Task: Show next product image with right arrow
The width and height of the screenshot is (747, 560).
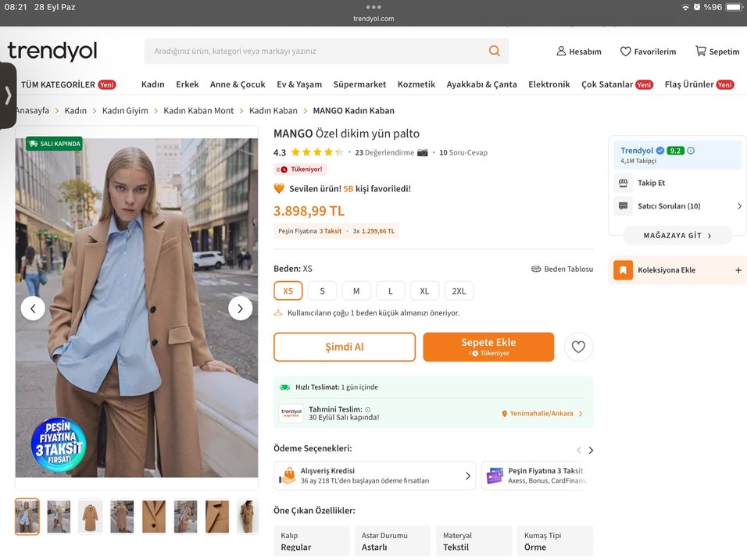Action: 240,309
